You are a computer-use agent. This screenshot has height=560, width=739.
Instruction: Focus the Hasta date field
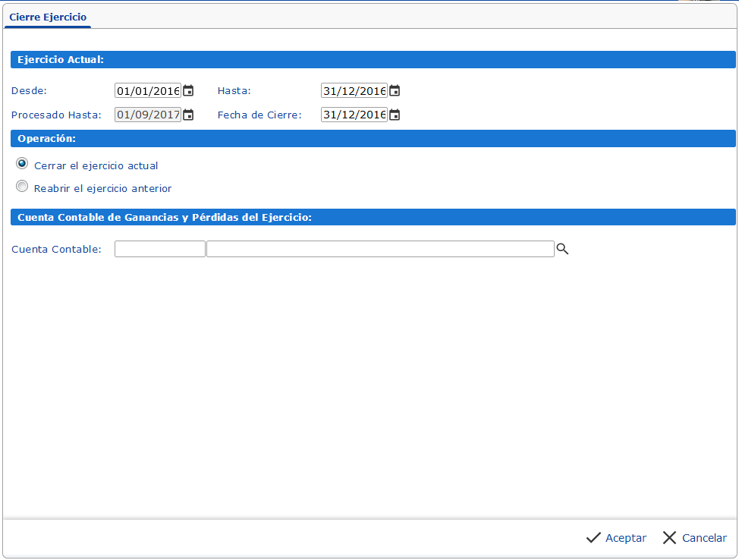(354, 91)
